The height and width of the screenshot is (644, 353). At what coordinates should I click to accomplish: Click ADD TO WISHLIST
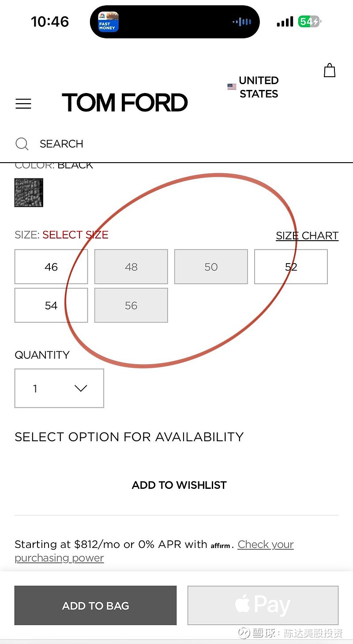(x=179, y=485)
